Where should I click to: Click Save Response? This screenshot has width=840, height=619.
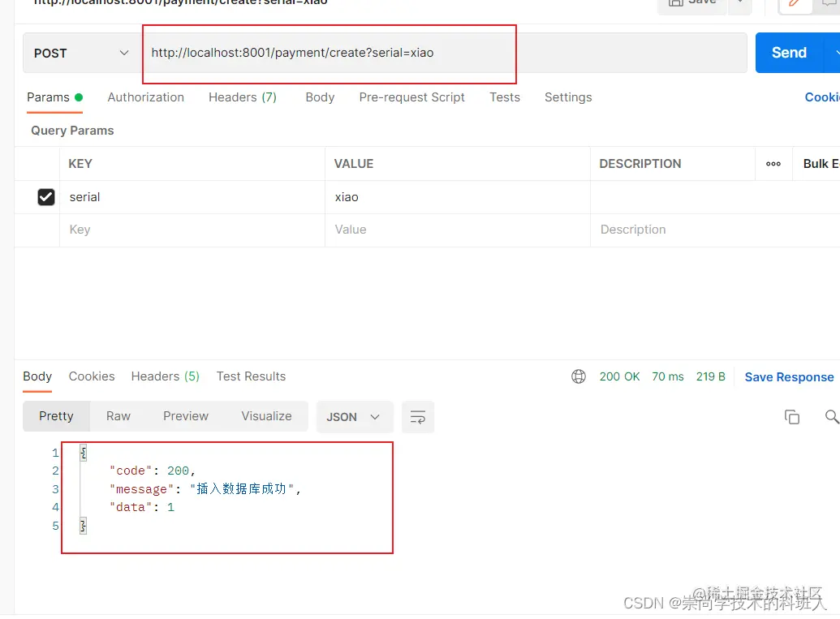789,377
